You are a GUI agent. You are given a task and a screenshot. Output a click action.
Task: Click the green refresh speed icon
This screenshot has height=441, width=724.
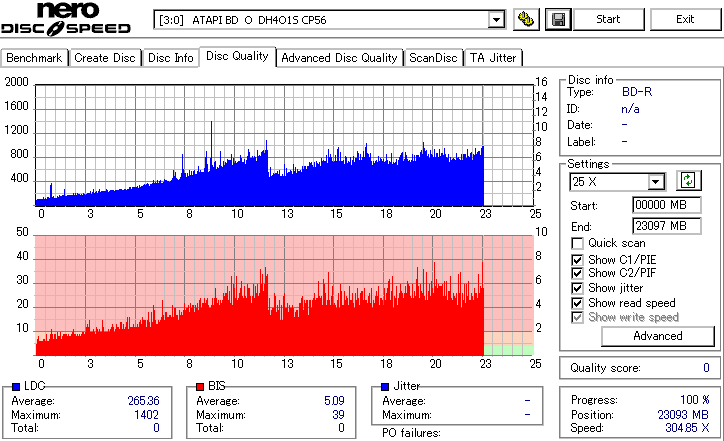(688, 180)
